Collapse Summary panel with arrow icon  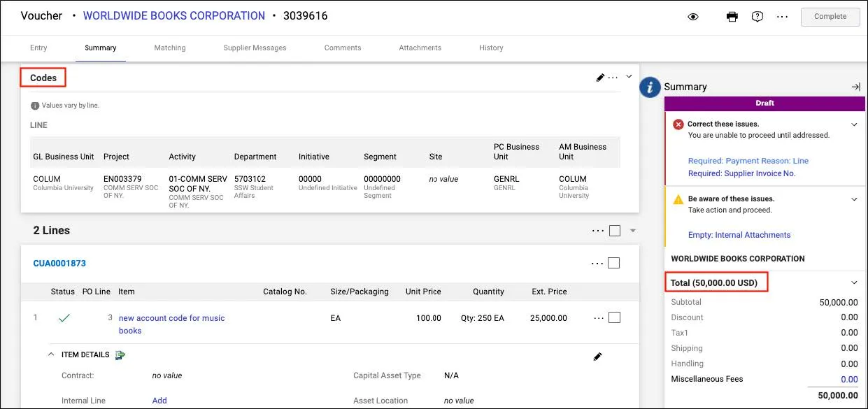(x=855, y=87)
